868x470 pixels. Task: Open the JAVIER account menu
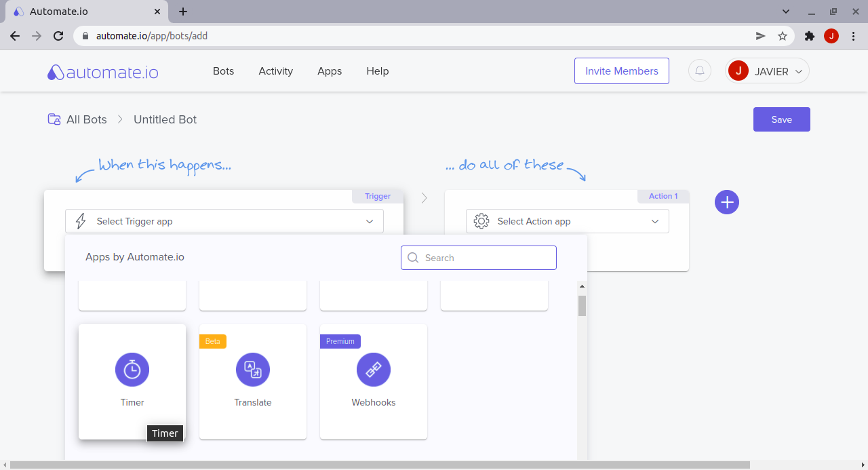(767, 71)
